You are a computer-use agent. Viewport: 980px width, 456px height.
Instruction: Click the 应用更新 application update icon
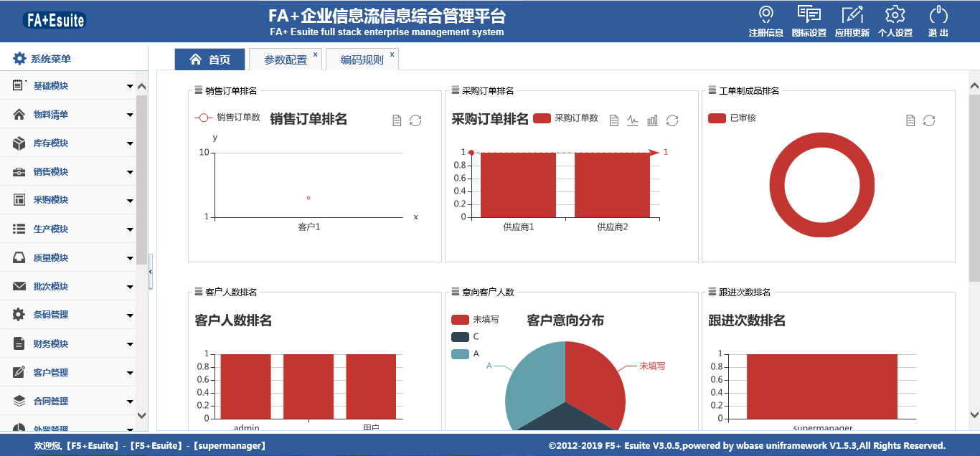pos(852,14)
